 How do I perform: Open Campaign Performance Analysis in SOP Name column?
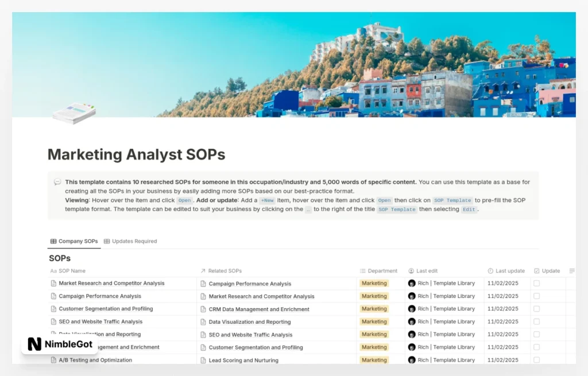(100, 296)
